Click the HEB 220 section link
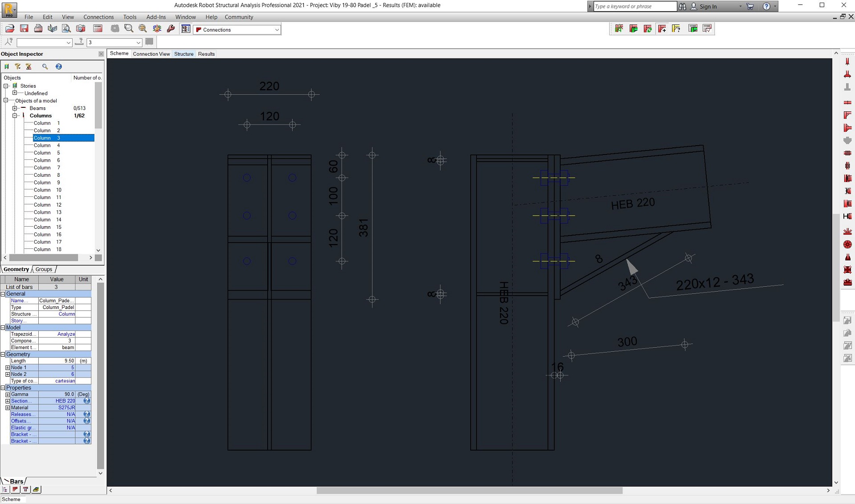This screenshot has height=504, width=855. pos(64,401)
